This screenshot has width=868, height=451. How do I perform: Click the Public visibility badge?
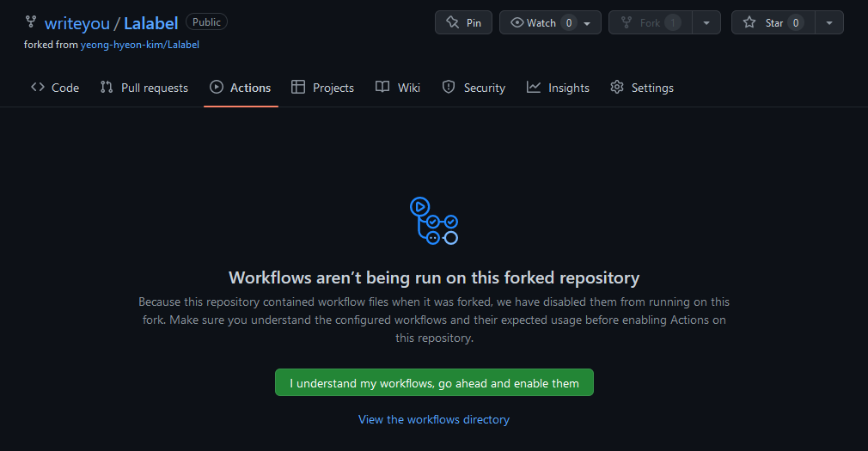206,22
